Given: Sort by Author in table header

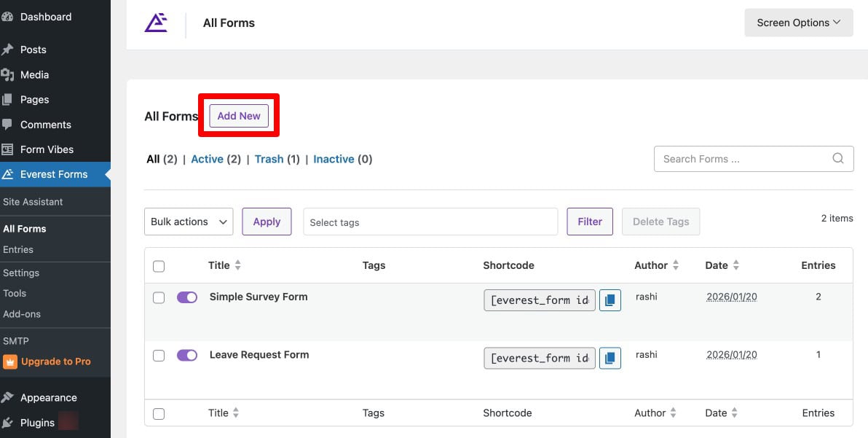Looking at the screenshot, I should coord(657,265).
